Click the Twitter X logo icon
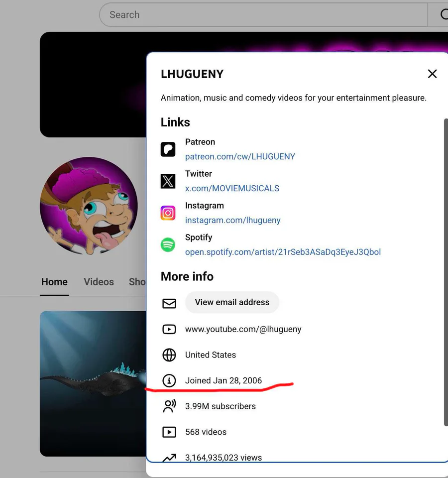The width and height of the screenshot is (448, 478). (x=168, y=181)
